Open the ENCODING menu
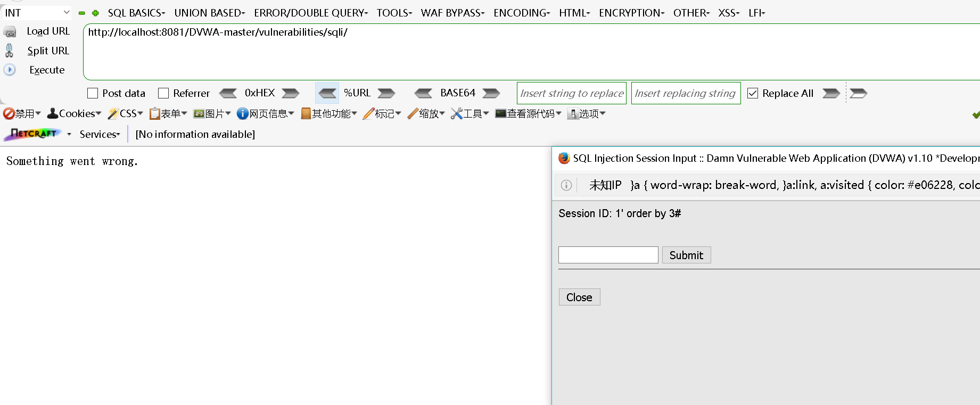Screen dimensions: 980x405 pyautogui.click(x=522, y=13)
